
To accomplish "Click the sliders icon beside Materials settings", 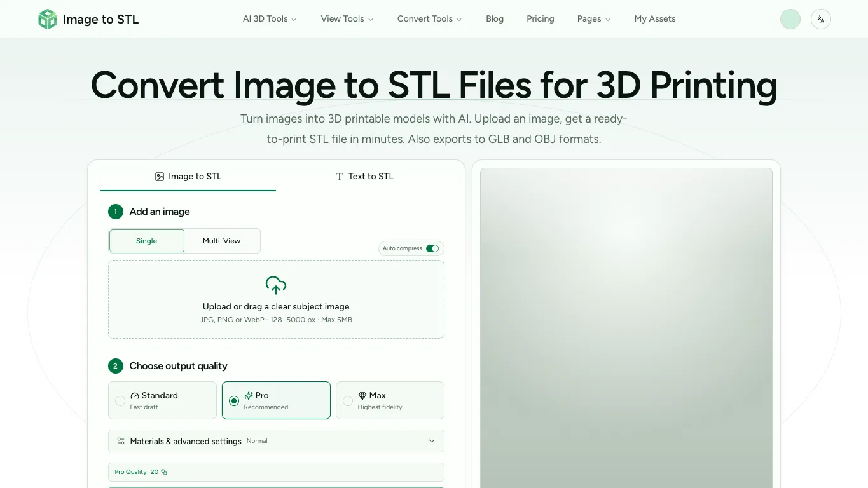I will [121, 441].
